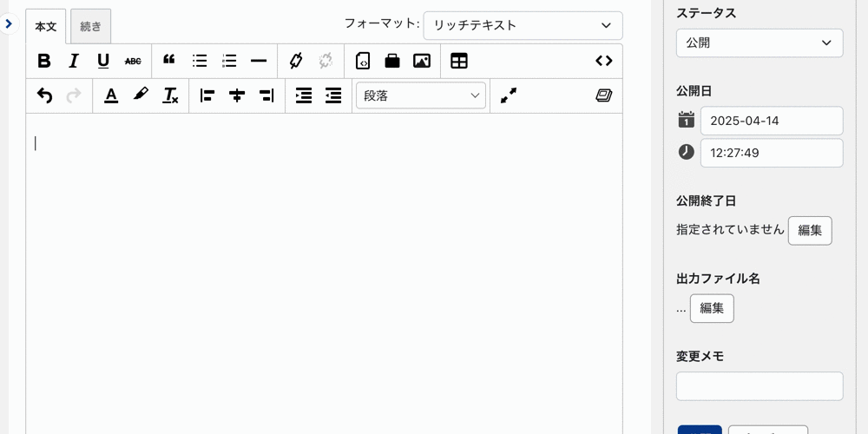This screenshot has height=434, width=868.
Task: Click the insert link icon
Action: (296, 61)
